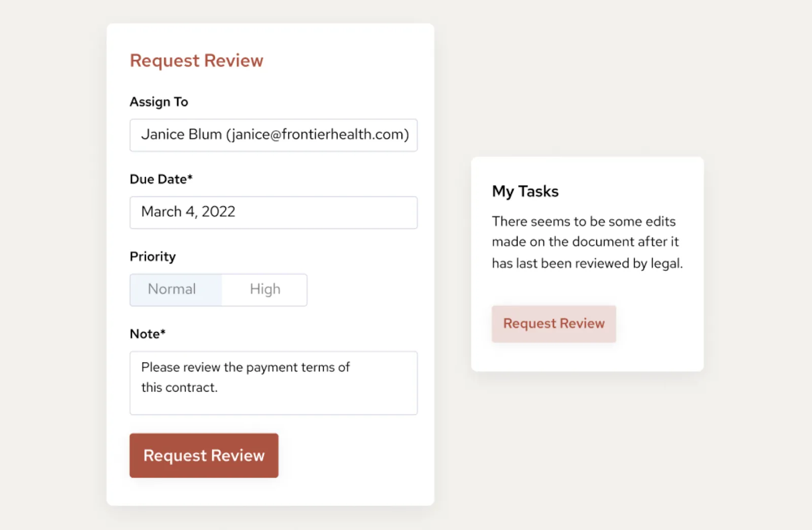
Task: Switch priority to High
Action: point(264,289)
